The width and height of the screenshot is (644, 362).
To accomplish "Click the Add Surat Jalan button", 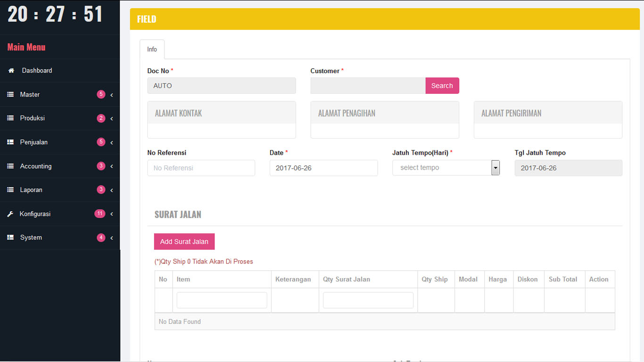I will click(x=184, y=241).
